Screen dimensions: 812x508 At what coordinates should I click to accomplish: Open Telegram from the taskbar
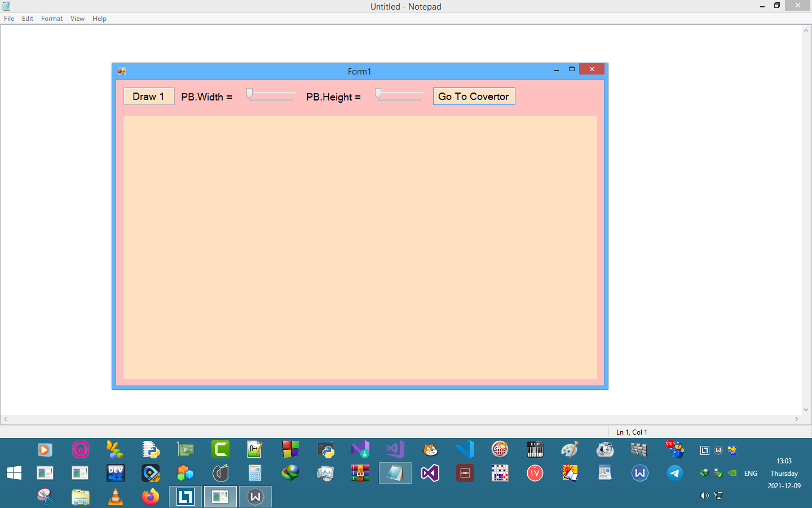(674, 473)
